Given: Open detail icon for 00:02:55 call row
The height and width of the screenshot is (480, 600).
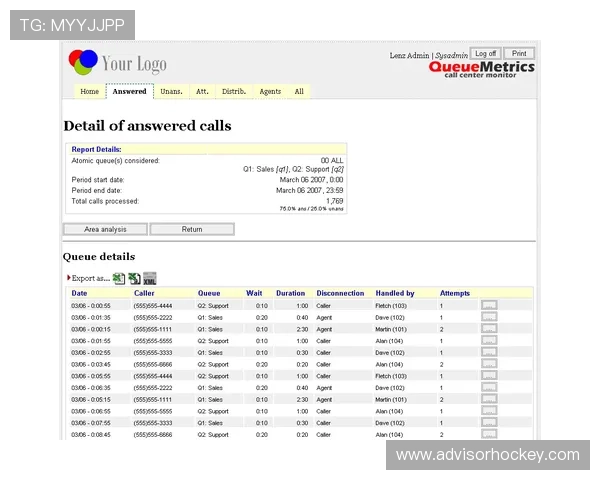Looking at the screenshot, I should [489, 352].
